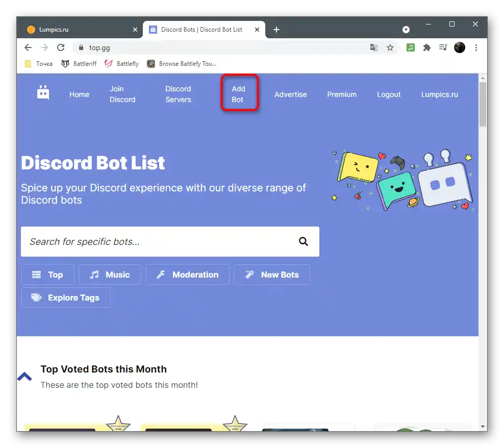Open the Extensions puzzle icon
Image resolution: width=504 pixels, height=448 pixels.
[x=427, y=47]
